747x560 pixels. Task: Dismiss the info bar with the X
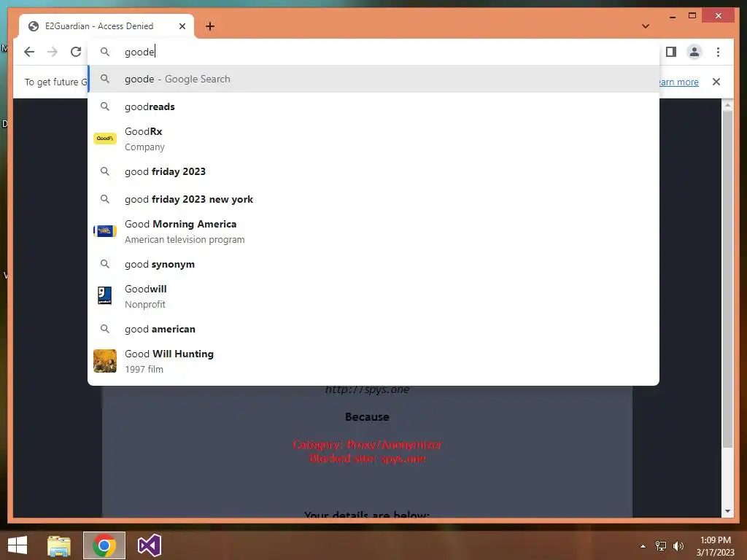(716, 82)
